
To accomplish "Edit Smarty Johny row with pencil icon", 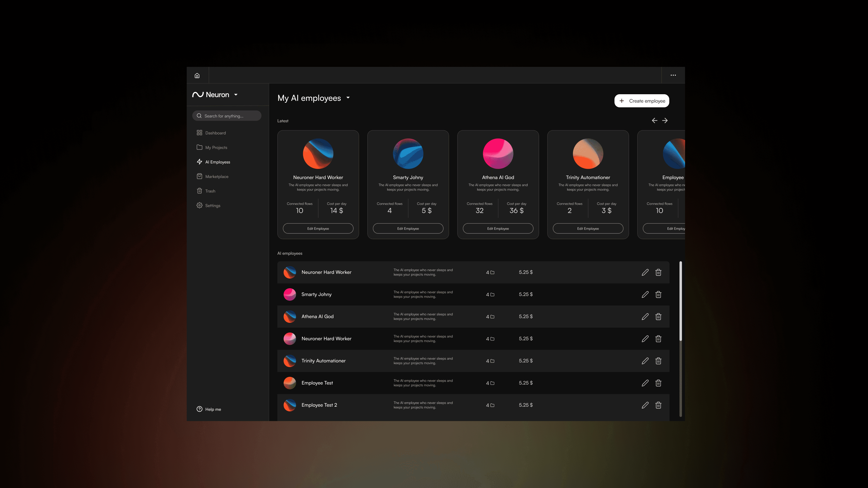I will [645, 295].
